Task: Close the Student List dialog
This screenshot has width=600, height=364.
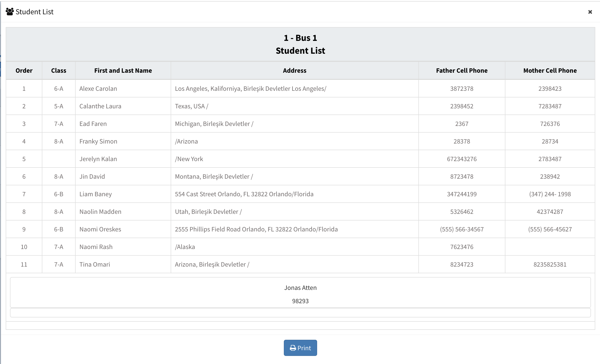Action: point(590,12)
